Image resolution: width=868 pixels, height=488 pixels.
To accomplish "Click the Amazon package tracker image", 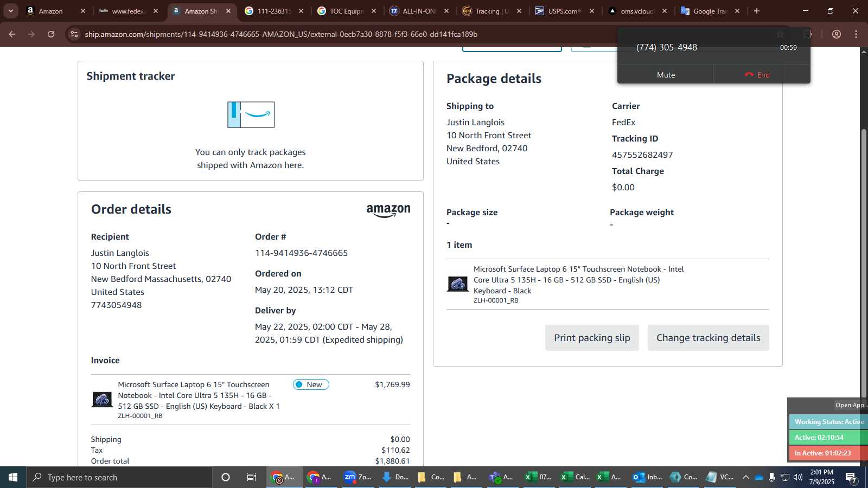I will 251,115.
